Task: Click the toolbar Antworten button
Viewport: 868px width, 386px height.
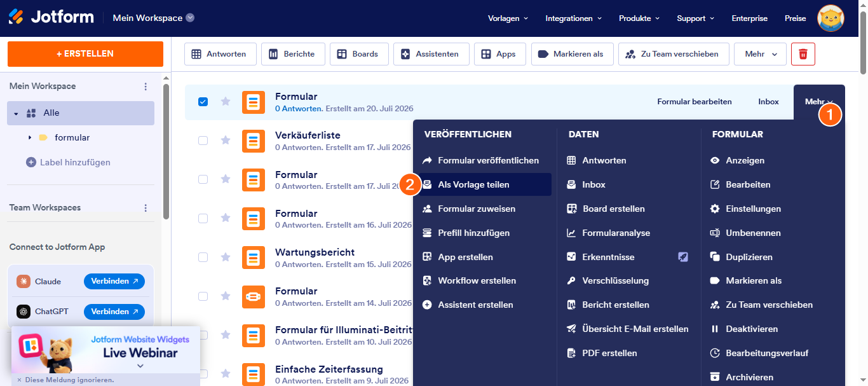Action: click(220, 54)
